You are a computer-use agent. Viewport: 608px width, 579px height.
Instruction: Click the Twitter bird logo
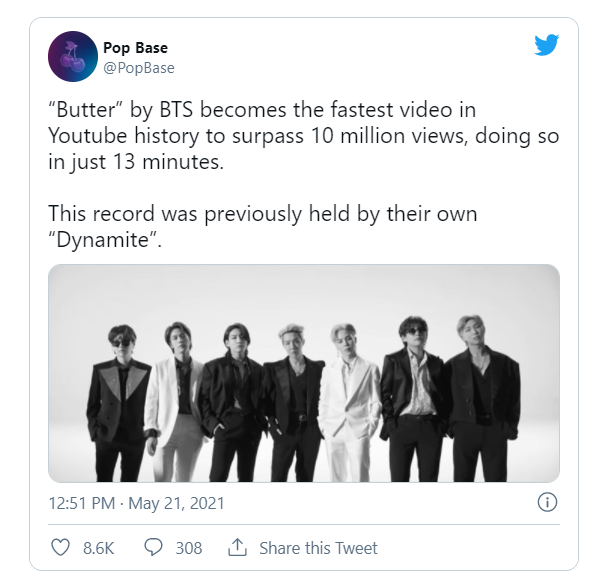(544, 46)
